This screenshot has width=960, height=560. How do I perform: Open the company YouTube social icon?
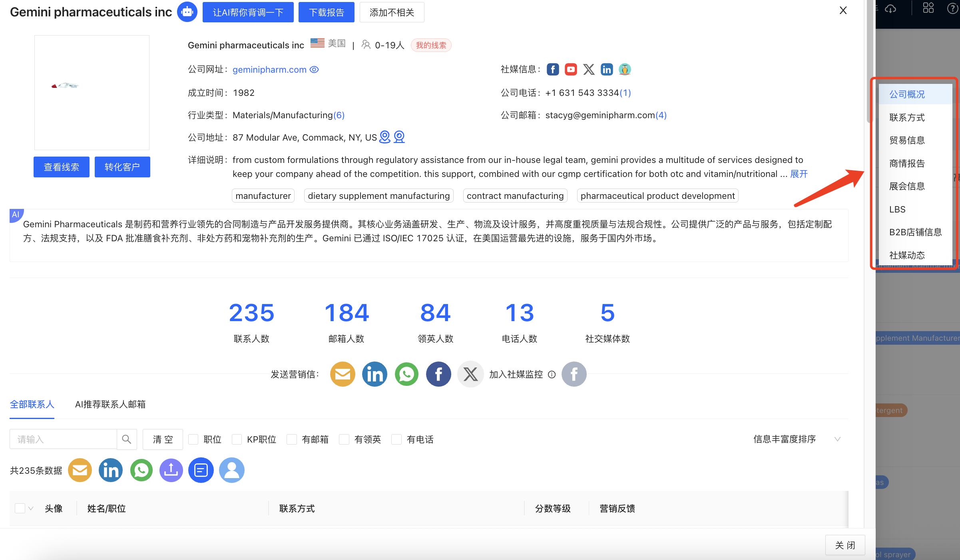pos(571,70)
